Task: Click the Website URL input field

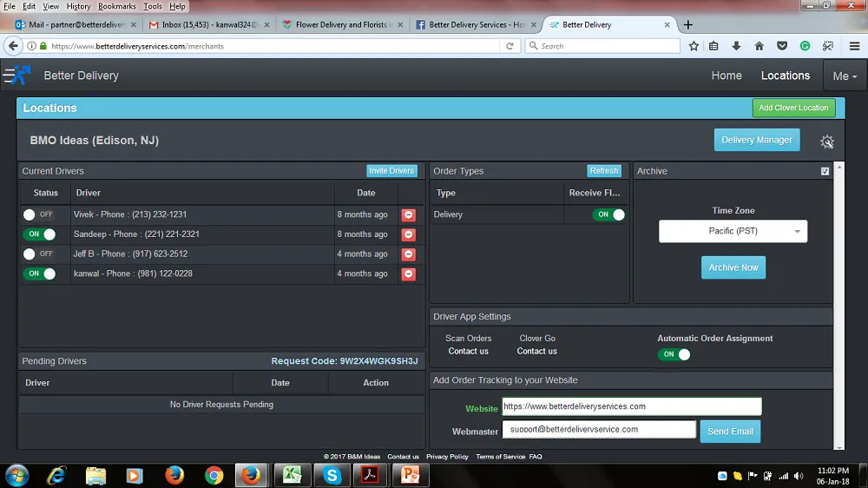Action: click(x=630, y=406)
